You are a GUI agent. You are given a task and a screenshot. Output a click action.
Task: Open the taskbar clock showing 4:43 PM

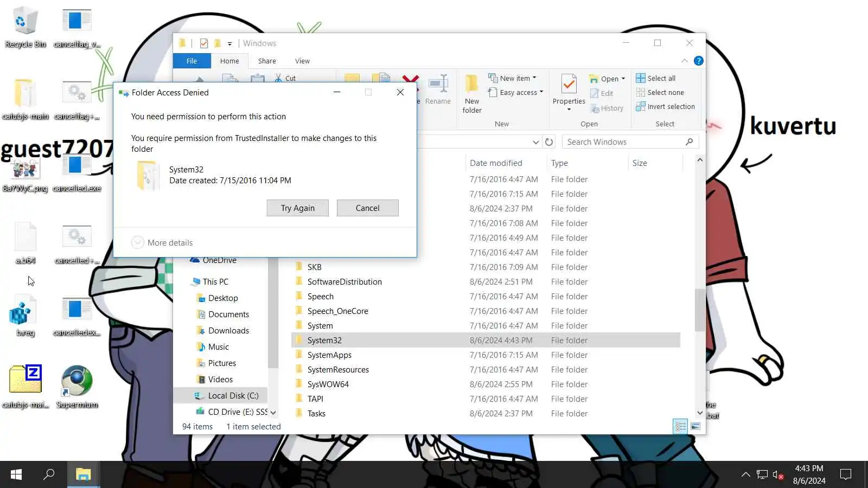pos(809,474)
